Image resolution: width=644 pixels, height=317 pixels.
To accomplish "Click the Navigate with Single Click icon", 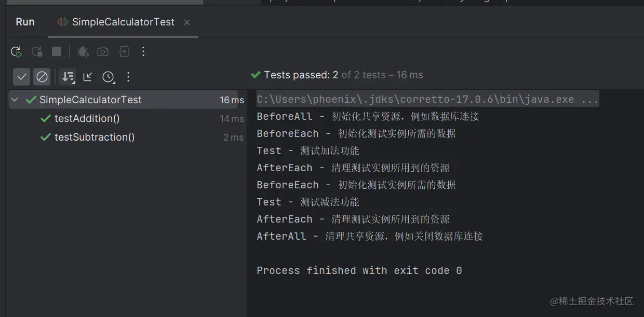I will 87,77.
